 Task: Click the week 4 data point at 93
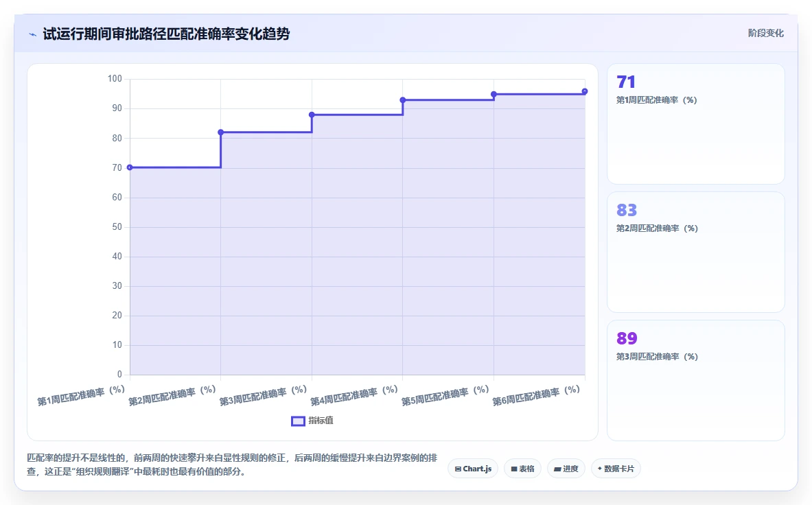(403, 100)
